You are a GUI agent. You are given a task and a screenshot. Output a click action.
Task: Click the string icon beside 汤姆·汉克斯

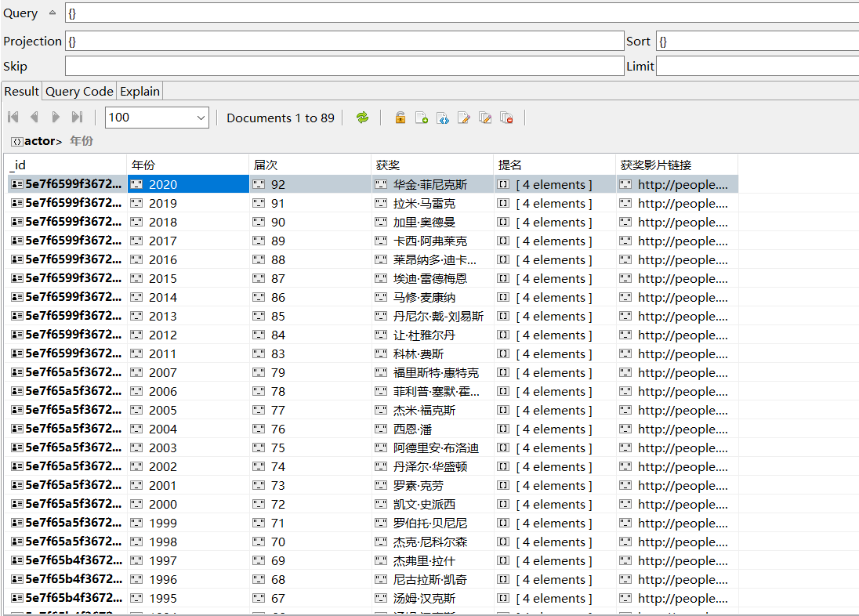pos(381,598)
